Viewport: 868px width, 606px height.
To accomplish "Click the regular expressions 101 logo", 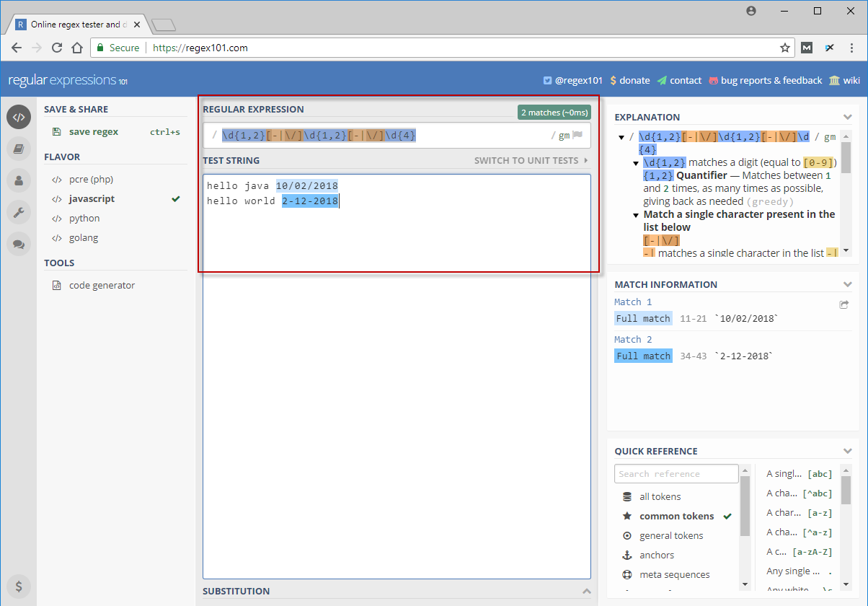I will (68, 80).
